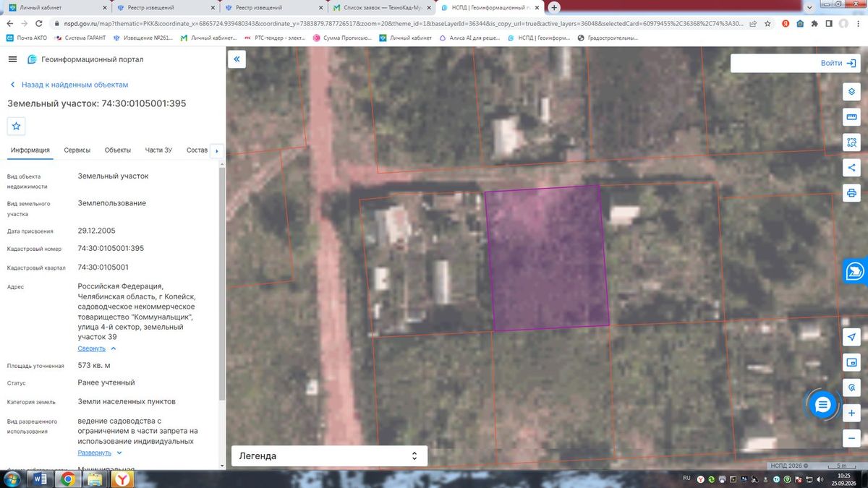Click the area value 573 кв. м
Image resolution: width=868 pixels, height=488 pixels.
coord(94,365)
